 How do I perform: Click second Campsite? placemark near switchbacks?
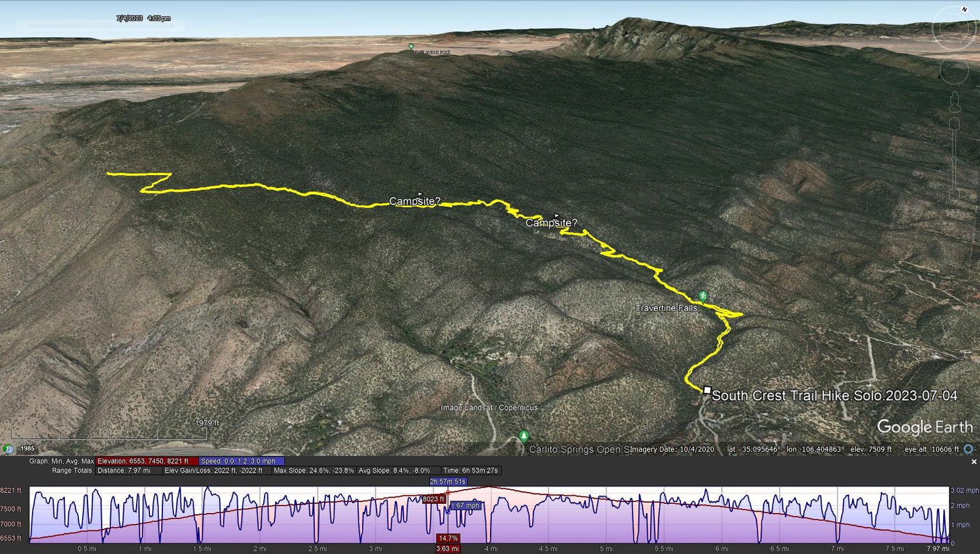pos(551,223)
